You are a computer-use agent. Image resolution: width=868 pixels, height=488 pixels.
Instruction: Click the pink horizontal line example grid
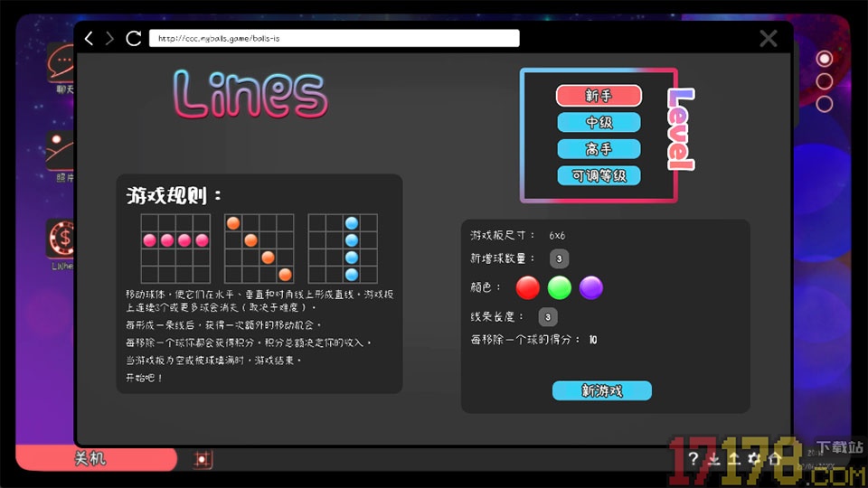tap(175, 249)
